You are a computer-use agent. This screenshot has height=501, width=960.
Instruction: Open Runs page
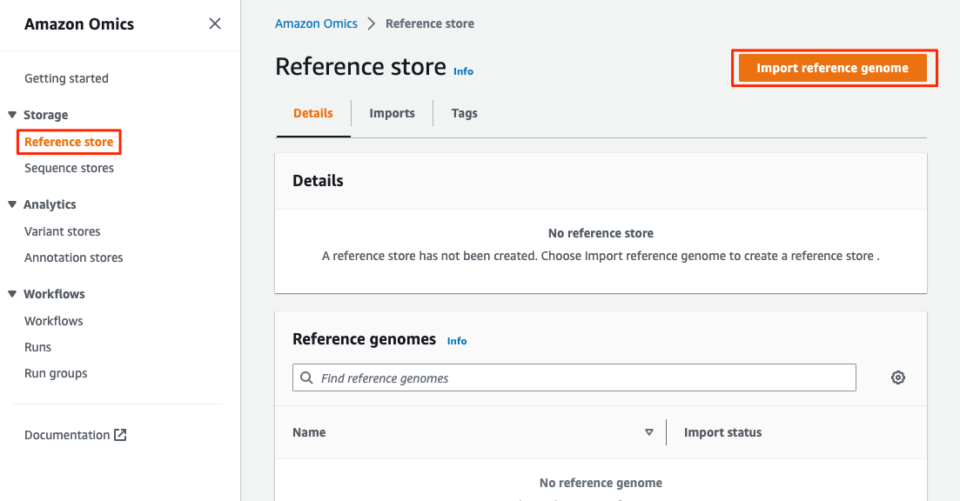click(37, 347)
